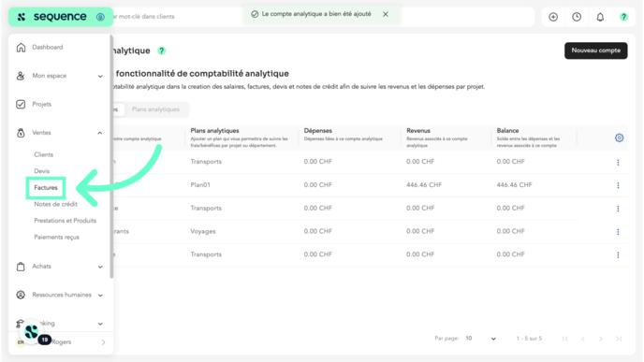Switch to the Plans analytiques tab
This screenshot has width=644, height=362.
pyautogui.click(x=155, y=109)
